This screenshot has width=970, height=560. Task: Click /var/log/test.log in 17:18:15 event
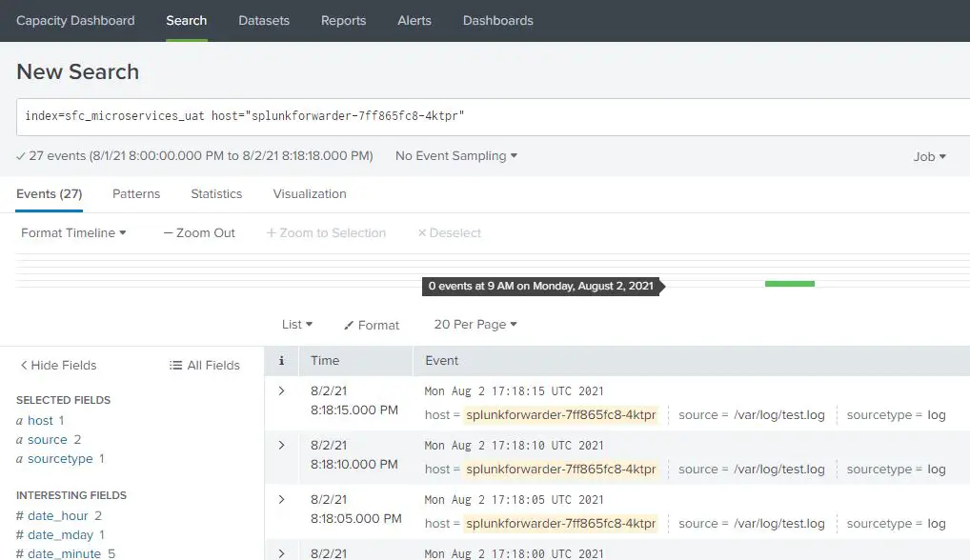click(778, 414)
